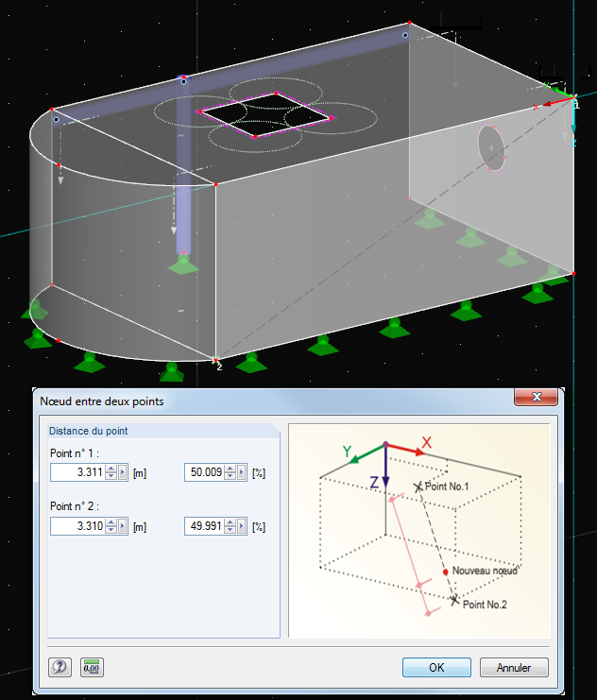Open arrow menu beside the 50.009 field
597x700 pixels.
pyautogui.click(x=241, y=472)
